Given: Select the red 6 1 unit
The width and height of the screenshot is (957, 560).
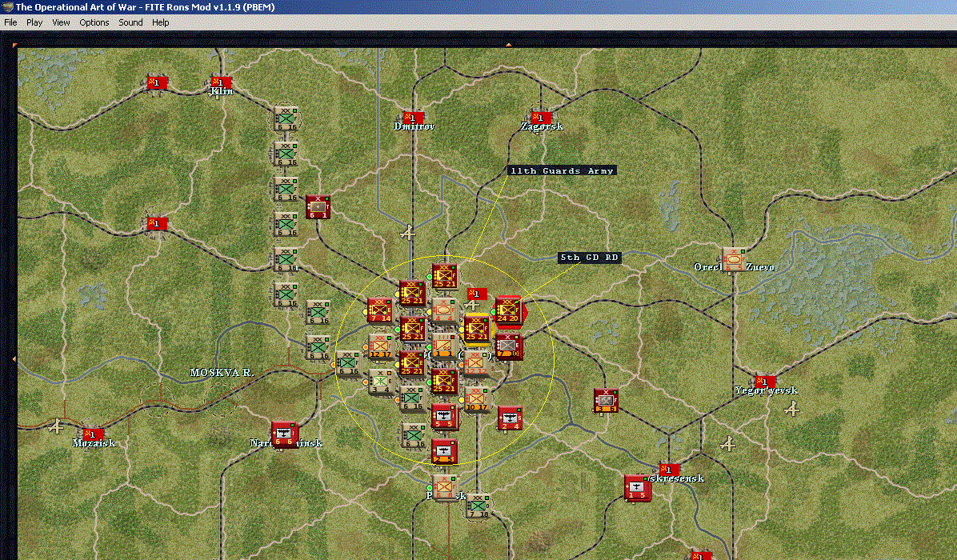Looking at the screenshot, I should (318, 206).
